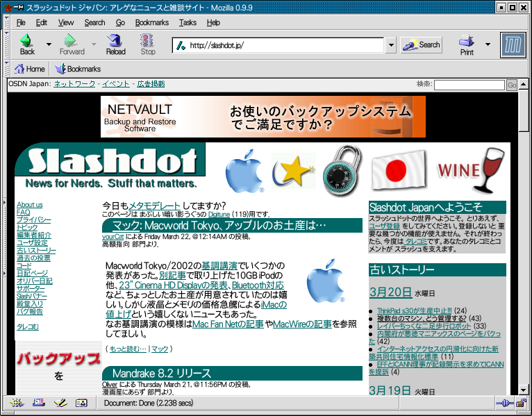Go back with the Back button

coord(27,44)
